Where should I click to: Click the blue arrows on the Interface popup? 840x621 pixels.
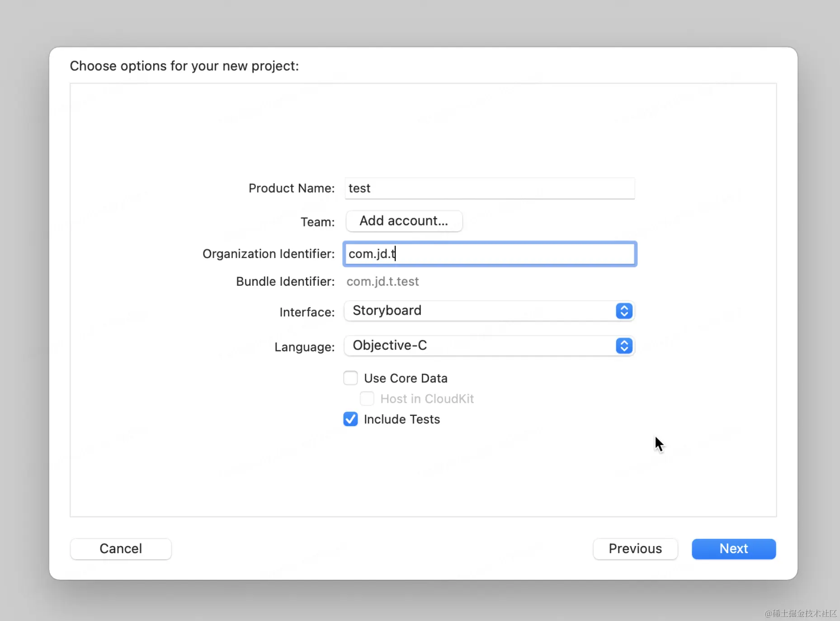click(x=624, y=311)
